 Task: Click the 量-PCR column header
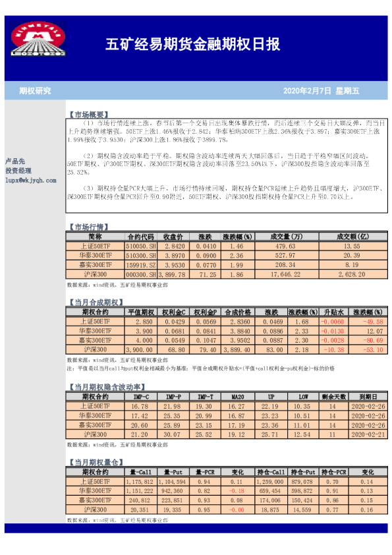pyautogui.click(x=205, y=472)
